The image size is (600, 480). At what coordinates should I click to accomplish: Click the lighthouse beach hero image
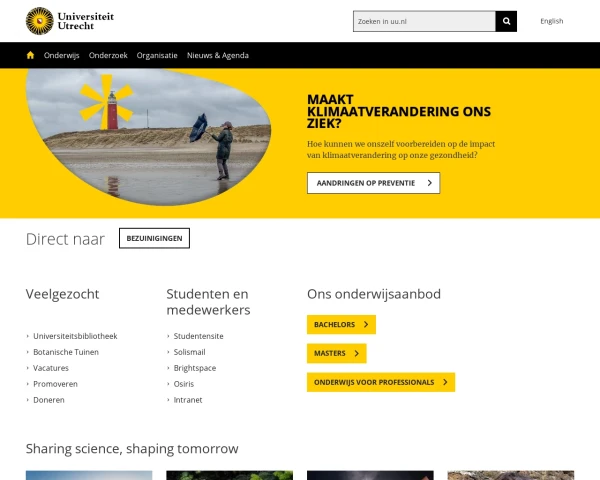[x=148, y=137]
